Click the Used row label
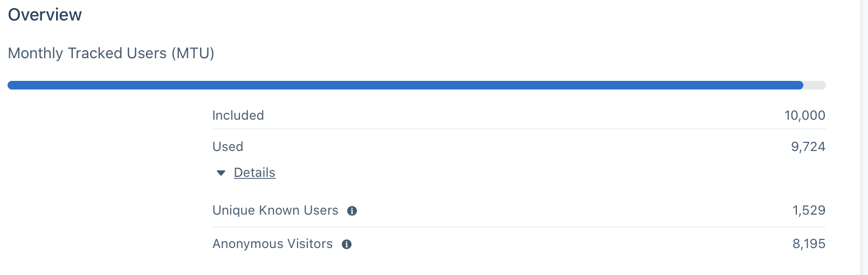Screen dimensions: 868x275 [x=228, y=147]
